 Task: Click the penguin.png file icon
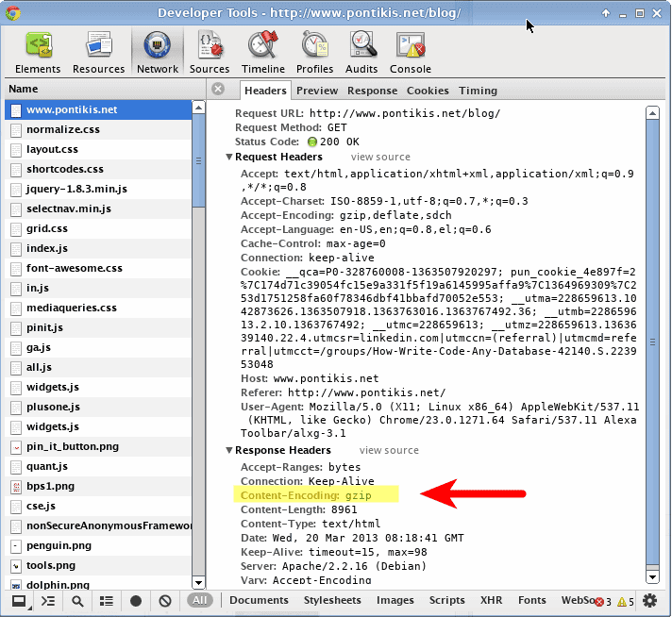16,546
